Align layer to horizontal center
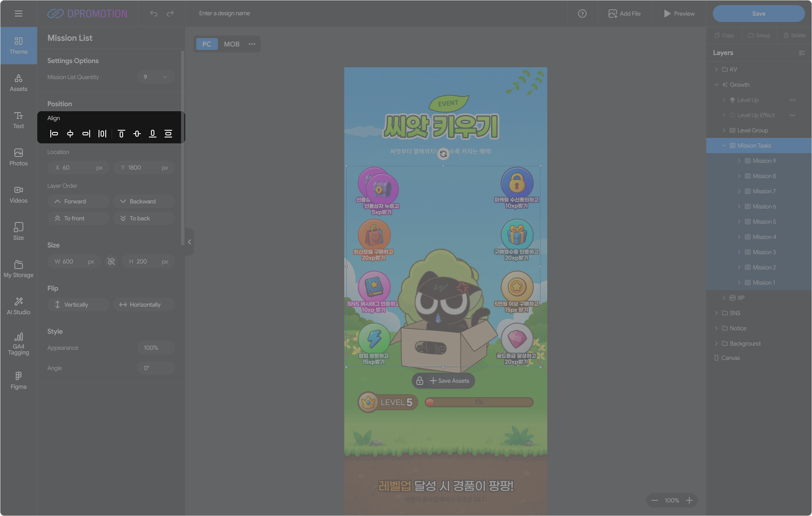Viewport: 812px width, 516px height. click(70, 134)
